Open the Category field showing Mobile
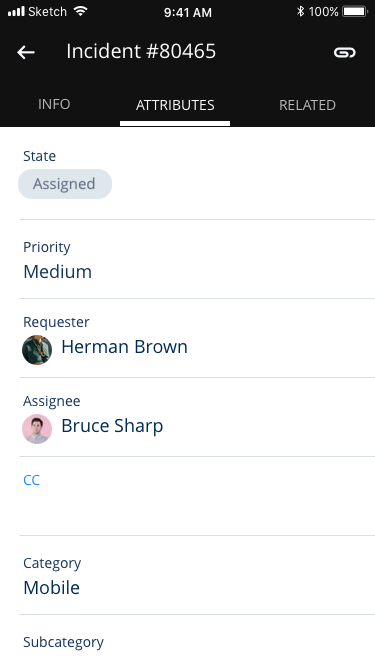This screenshot has height=667, width=375. click(197, 575)
